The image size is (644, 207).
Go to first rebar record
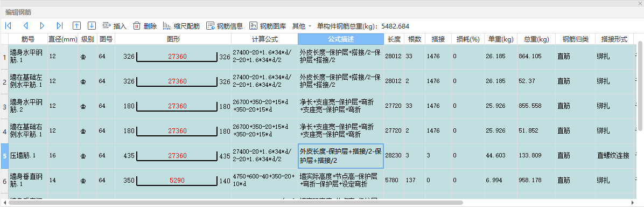pos(8,26)
